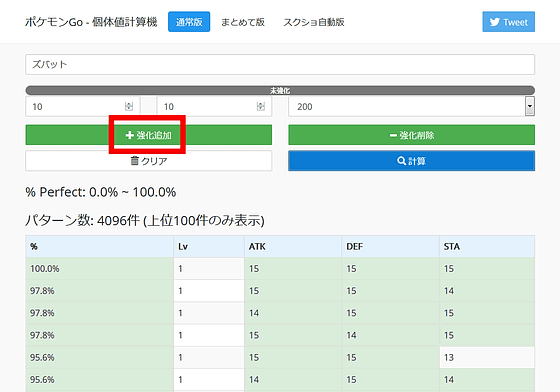Screen dimensions: 560x392
Task: Click the second field showing 10
Action: point(214,106)
